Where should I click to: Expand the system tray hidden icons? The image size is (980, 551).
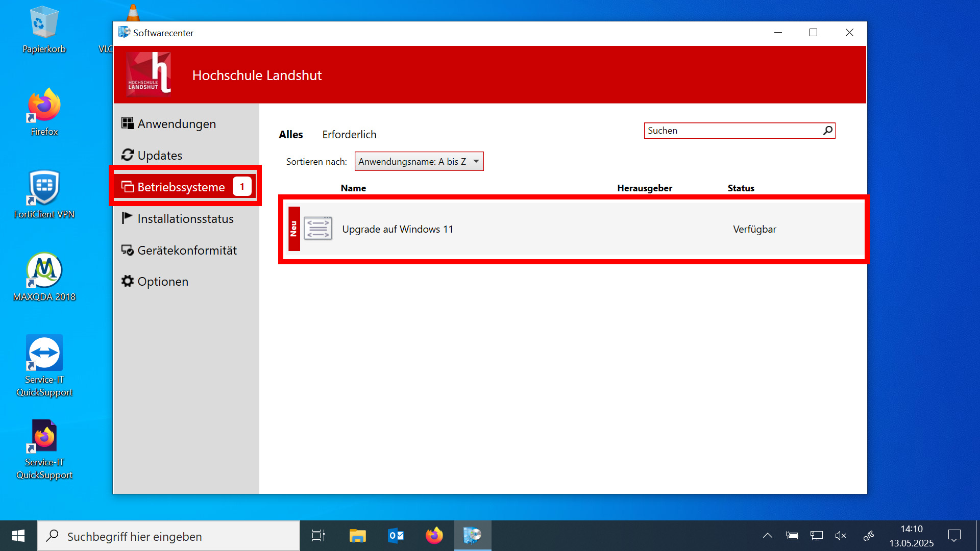tap(767, 536)
